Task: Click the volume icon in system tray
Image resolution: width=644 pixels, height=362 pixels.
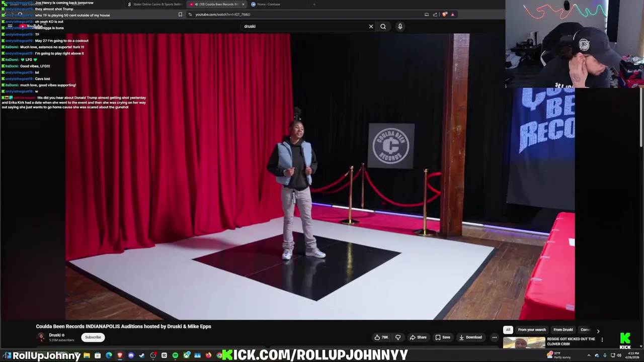Action: (x=619, y=355)
